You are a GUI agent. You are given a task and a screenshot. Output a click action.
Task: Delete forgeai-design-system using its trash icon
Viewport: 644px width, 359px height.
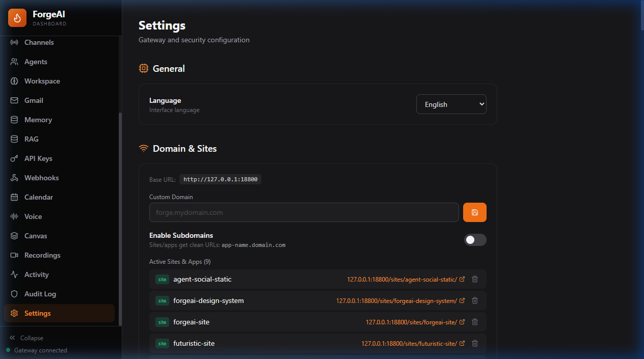[x=475, y=300]
